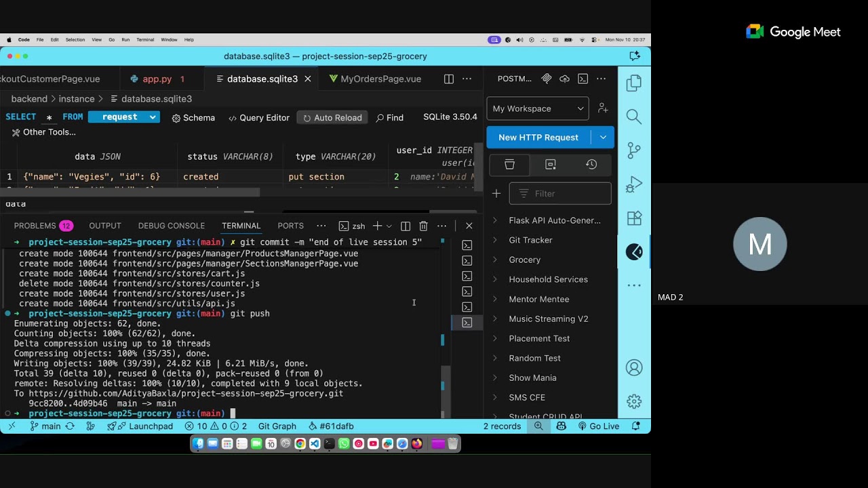868x488 pixels.
Task: Open the Extensions view icon
Action: tap(634, 218)
